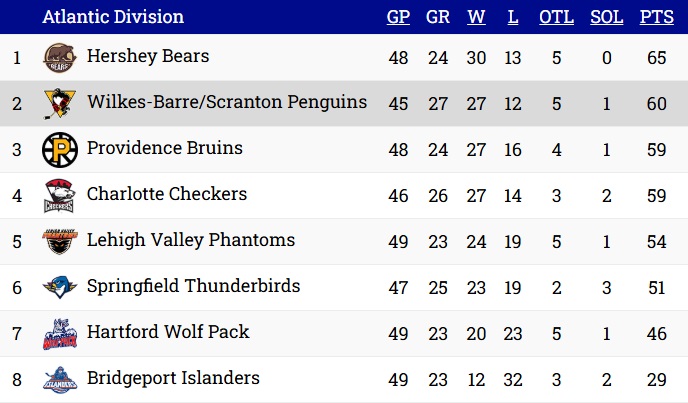
Task: Select the Bridgeport Islanders logo
Action: coord(60,379)
